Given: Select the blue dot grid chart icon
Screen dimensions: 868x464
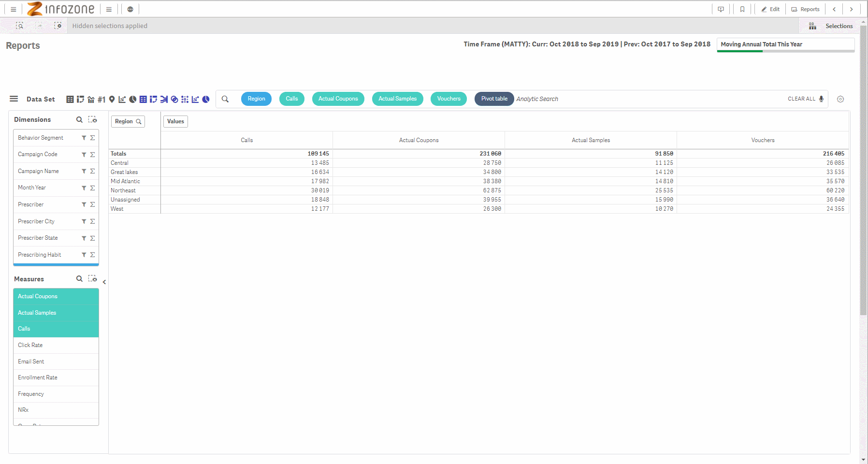Looking at the screenshot, I should tap(185, 99).
